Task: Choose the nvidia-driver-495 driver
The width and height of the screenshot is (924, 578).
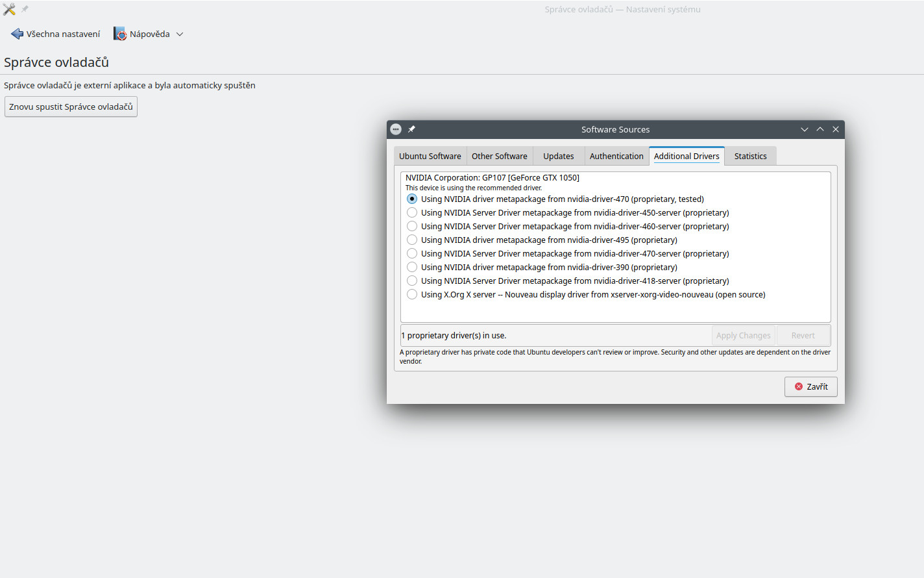Action: point(542,240)
